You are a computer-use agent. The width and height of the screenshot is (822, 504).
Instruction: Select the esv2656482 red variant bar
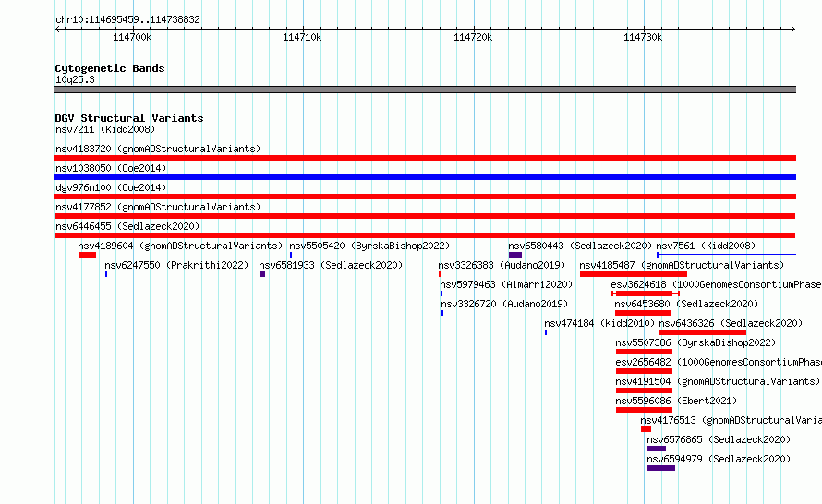tap(644, 371)
